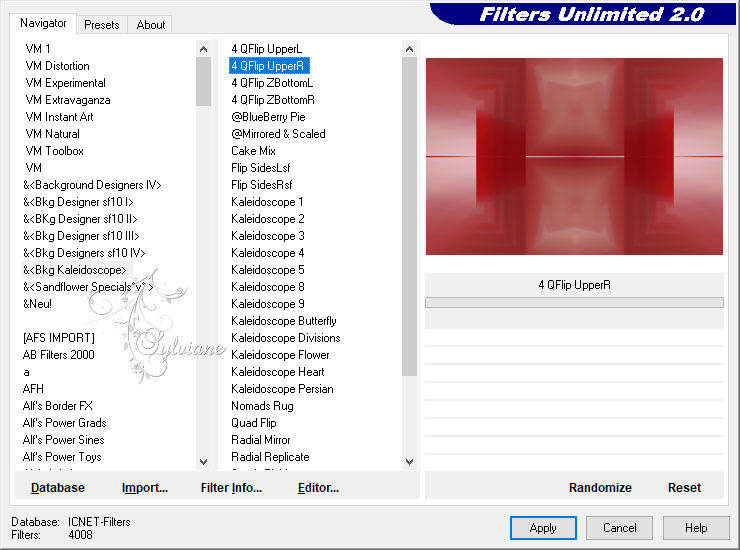Switch to the Navigator tab
Viewport: 740px width, 550px height.
(x=43, y=23)
